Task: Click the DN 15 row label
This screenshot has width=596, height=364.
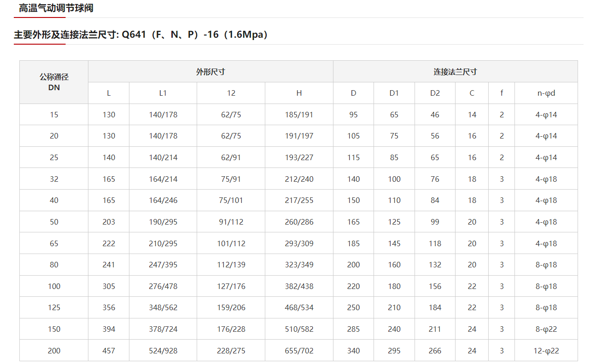Action: (54, 115)
